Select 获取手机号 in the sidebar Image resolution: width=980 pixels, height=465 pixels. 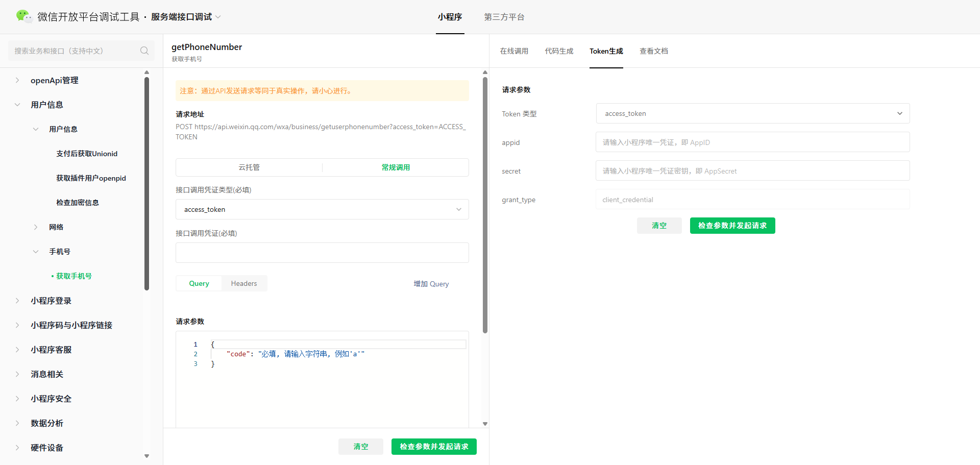point(74,276)
